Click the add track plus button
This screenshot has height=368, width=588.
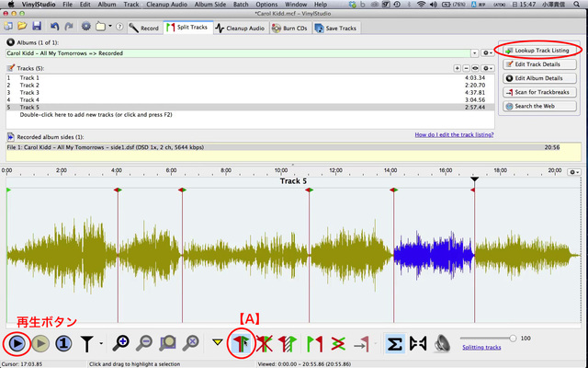[x=458, y=68]
